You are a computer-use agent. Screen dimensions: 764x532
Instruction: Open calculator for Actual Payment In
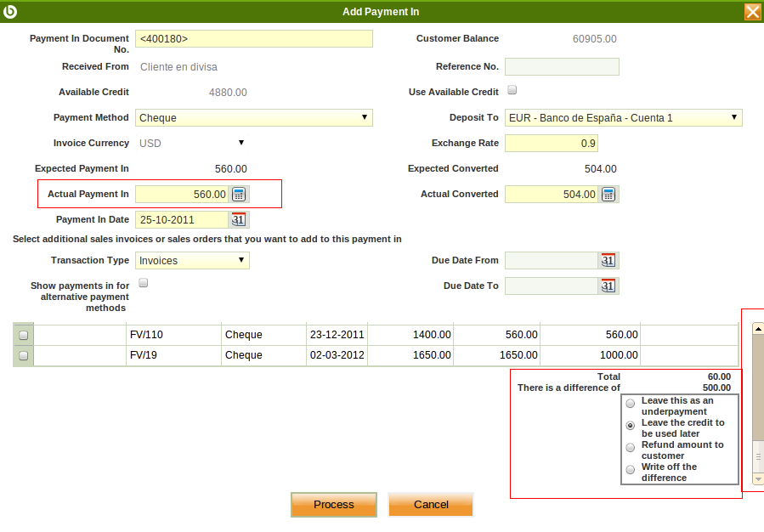239,195
